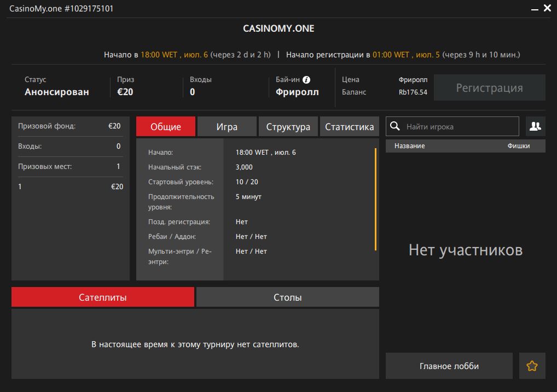
Task: Open the Общие tab
Action: tap(166, 126)
